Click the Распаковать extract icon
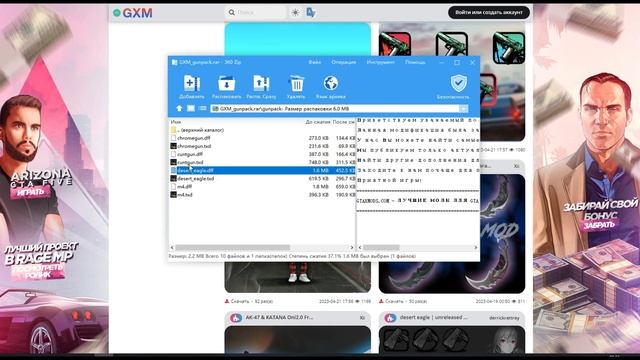The height and width of the screenshot is (360, 640). 227,84
